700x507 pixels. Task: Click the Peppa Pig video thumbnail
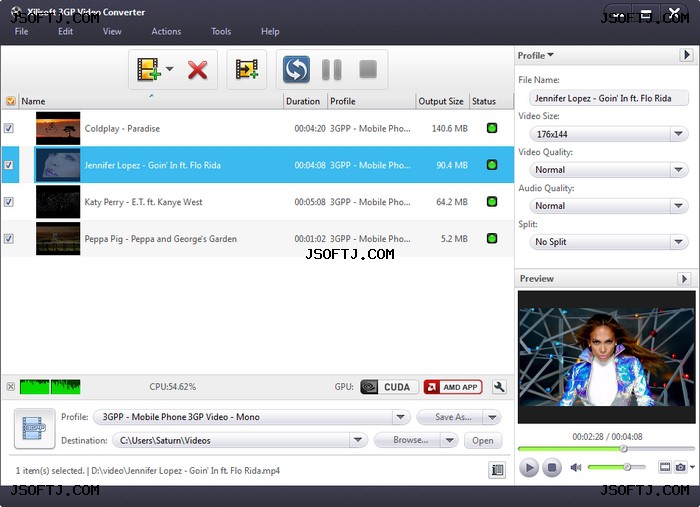tap(58, 238)
